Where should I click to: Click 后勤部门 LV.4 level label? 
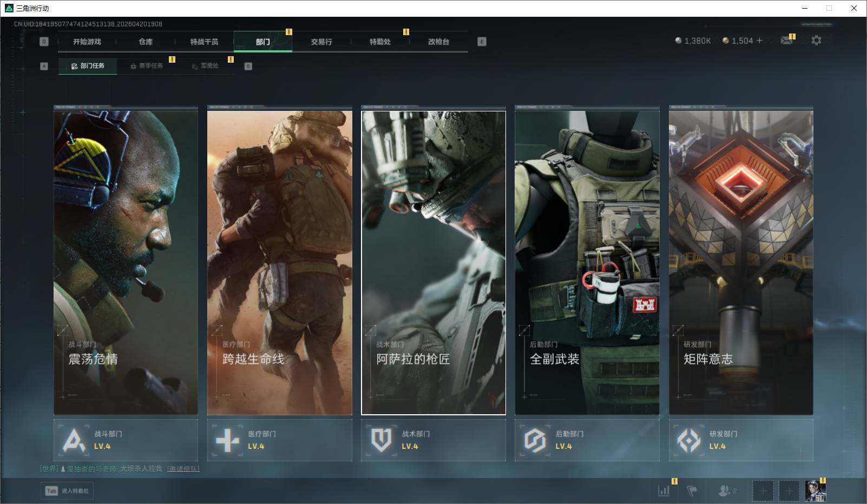point(563,447)
